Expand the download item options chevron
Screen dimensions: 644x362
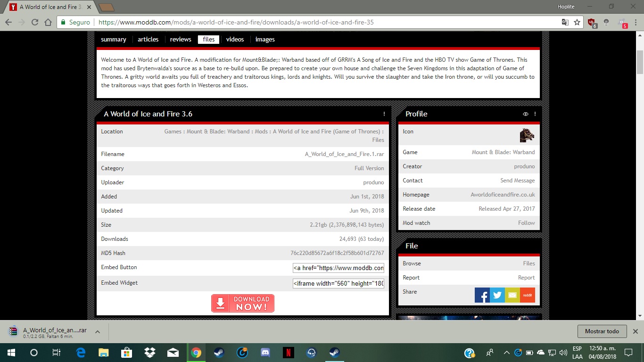coord(98,331)
